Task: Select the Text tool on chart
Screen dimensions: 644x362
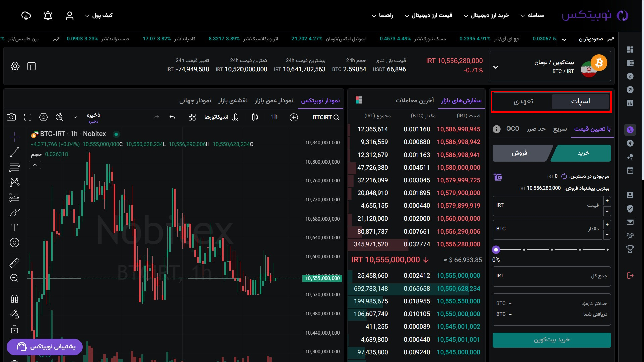Action: tap(14, 228)
